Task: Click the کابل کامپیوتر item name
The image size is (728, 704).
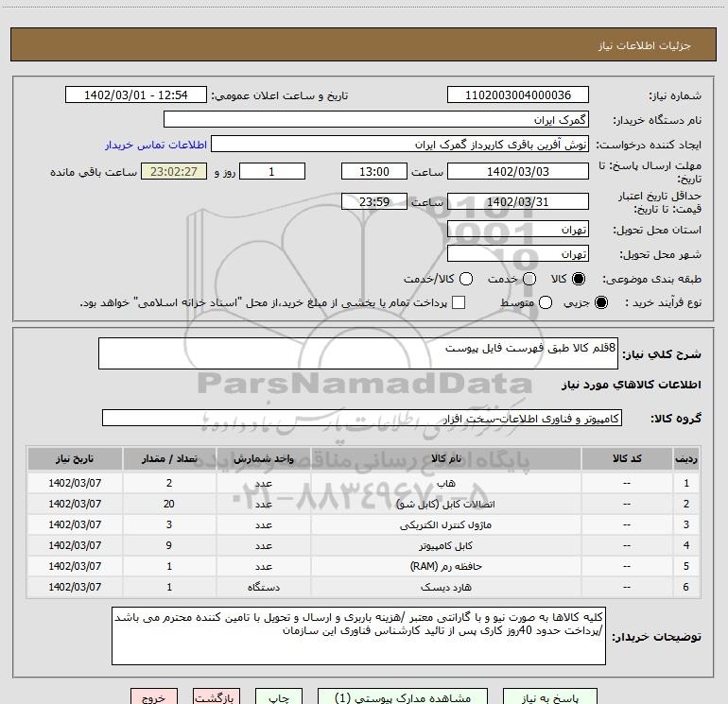Action: [x=445, y=546]
